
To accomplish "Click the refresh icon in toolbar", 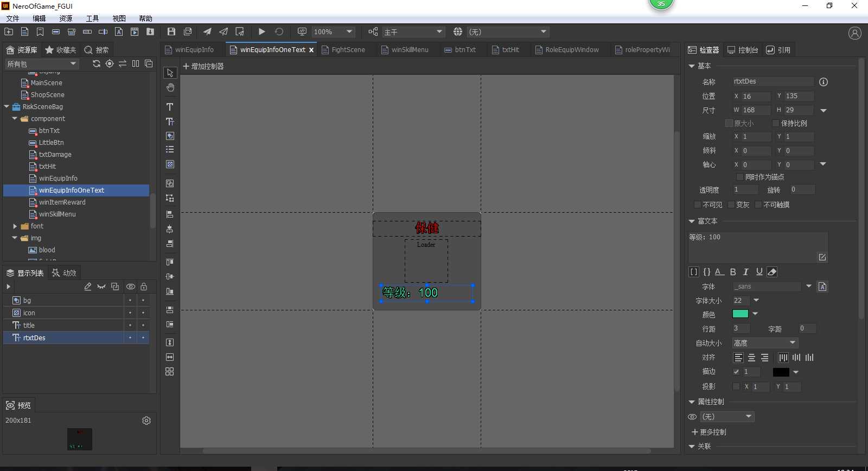I will (x=279, y=32).
